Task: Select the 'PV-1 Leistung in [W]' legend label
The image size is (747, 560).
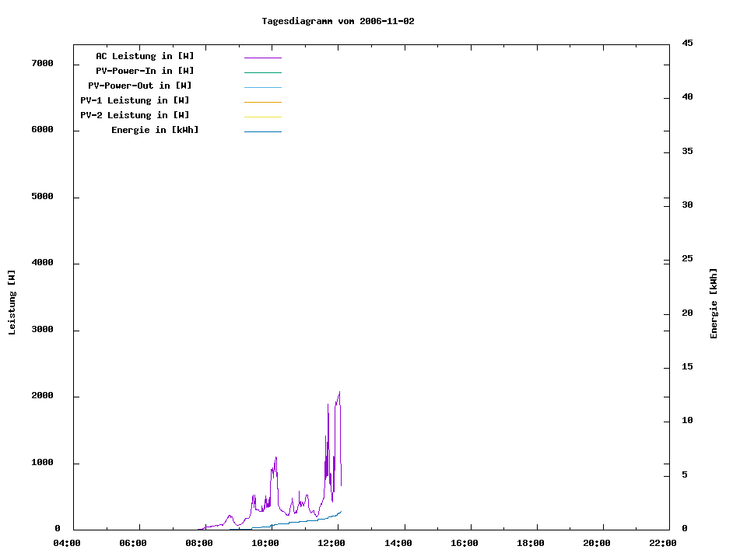Action: (x=135, y=100)
